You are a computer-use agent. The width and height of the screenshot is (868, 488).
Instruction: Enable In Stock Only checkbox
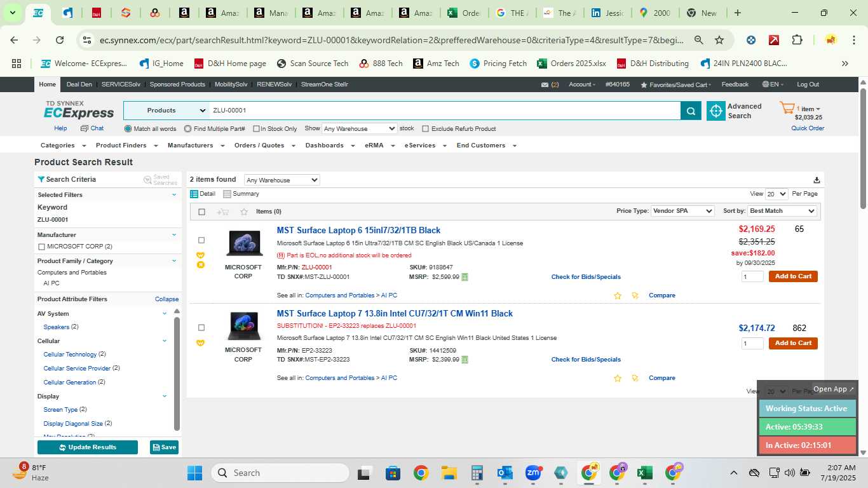pyautogui.click(x=256, y=128)
